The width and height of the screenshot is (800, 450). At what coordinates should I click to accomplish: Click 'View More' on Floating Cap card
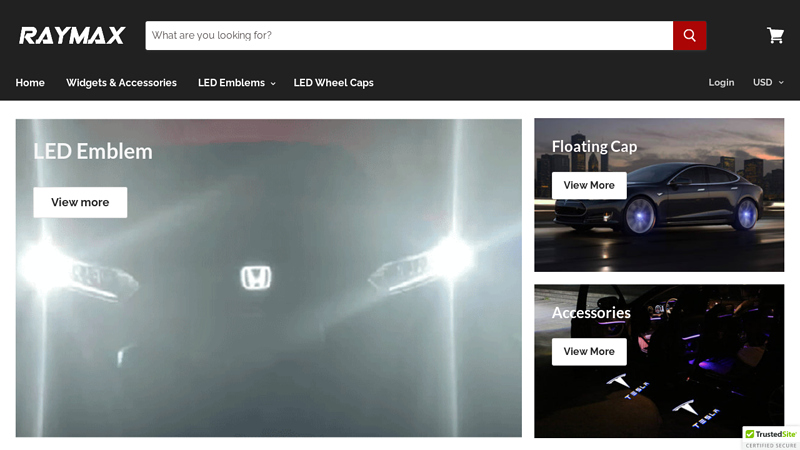click(x=589, y=185)
